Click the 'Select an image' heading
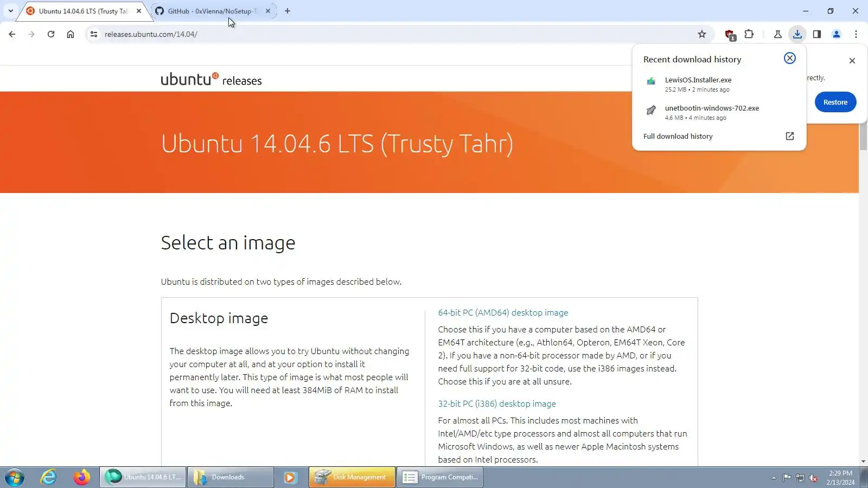This screenshot has height=488, width=868. click(228, 243)
